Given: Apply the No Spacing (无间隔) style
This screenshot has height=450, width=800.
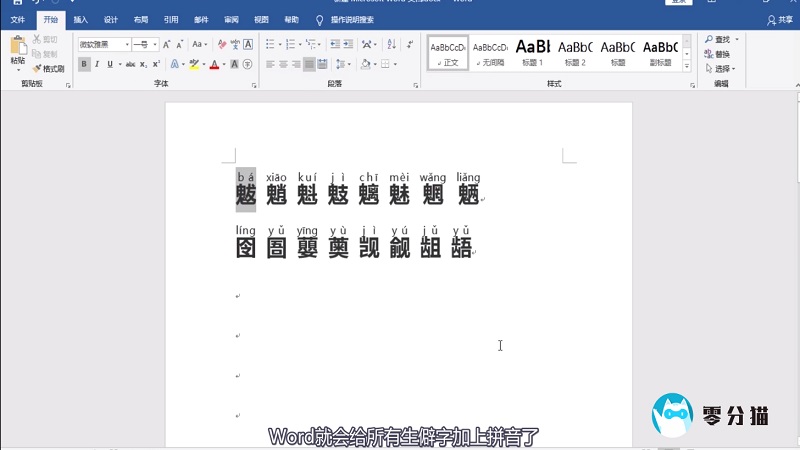Looking at the screenshot, I should tap(490, 53).
